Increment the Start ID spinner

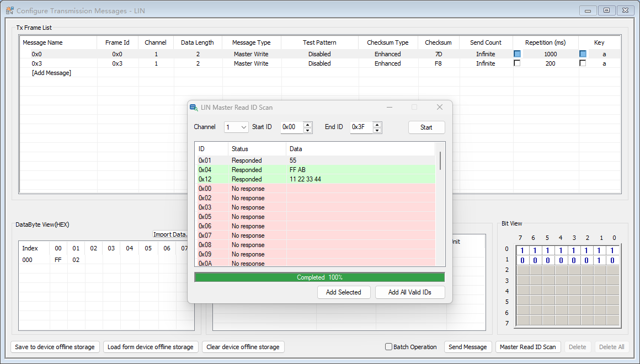(x=308, y=125)
